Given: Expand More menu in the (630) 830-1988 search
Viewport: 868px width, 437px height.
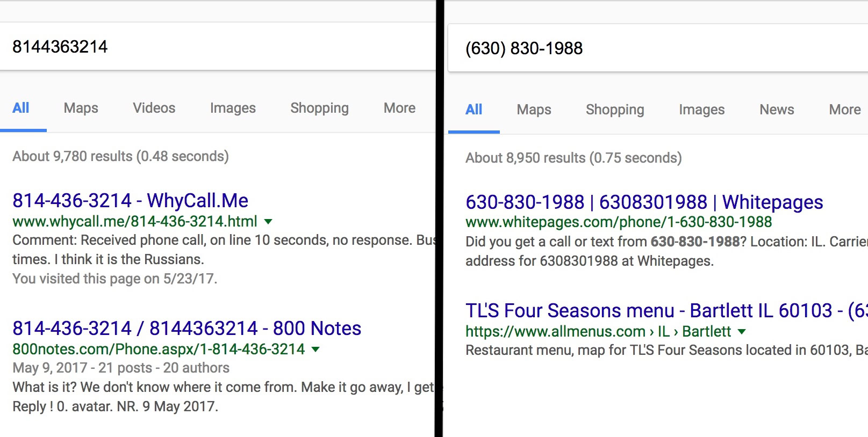Looking at the screenshot, I should pyautogui.click(x=845, y=110).
